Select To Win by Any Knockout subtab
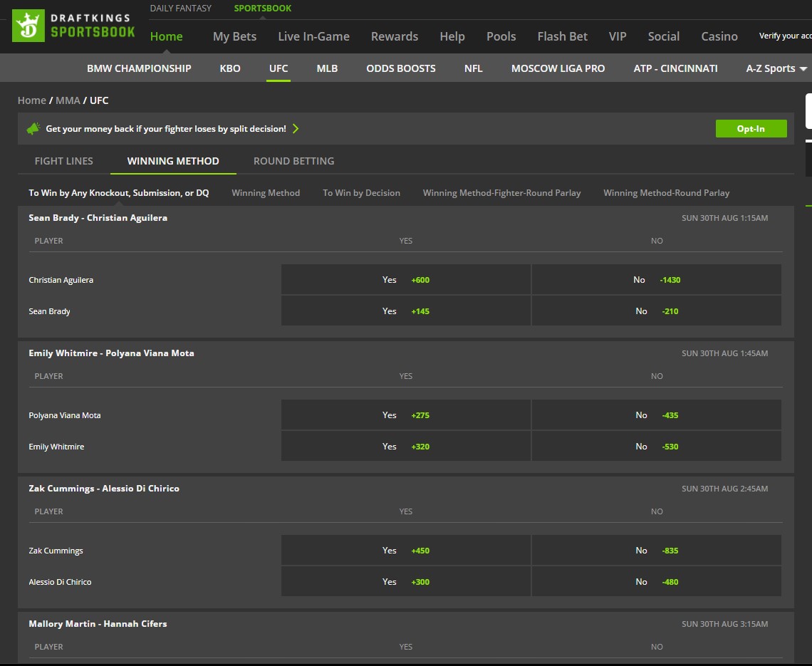Screen dimensions: 812x666 coord(118,192)
